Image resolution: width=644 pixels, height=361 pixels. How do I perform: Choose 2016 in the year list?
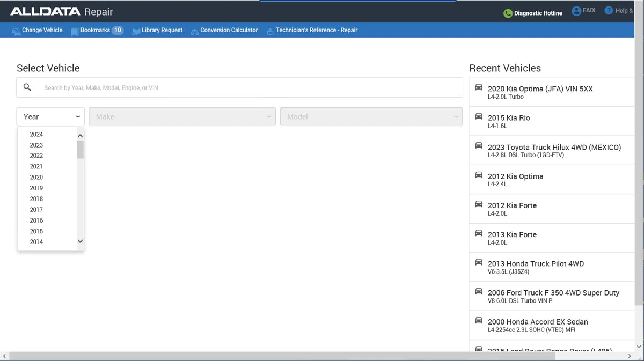click(x=36, y=220)
